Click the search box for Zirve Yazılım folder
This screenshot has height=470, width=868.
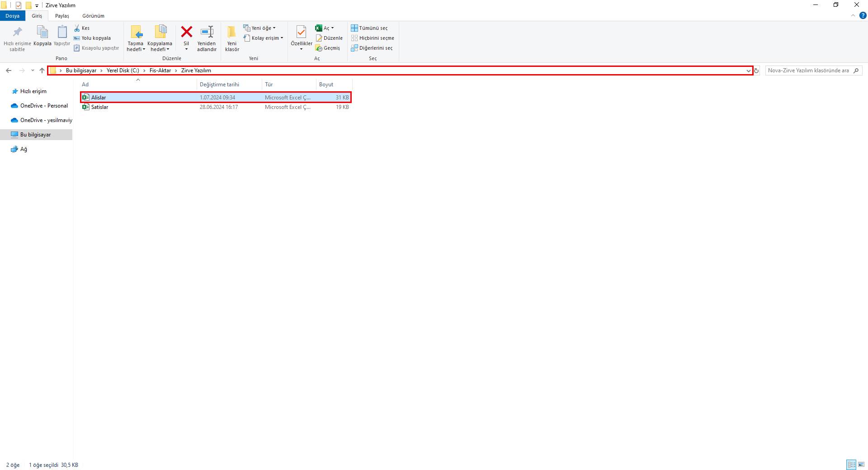[x=808, y=70]
